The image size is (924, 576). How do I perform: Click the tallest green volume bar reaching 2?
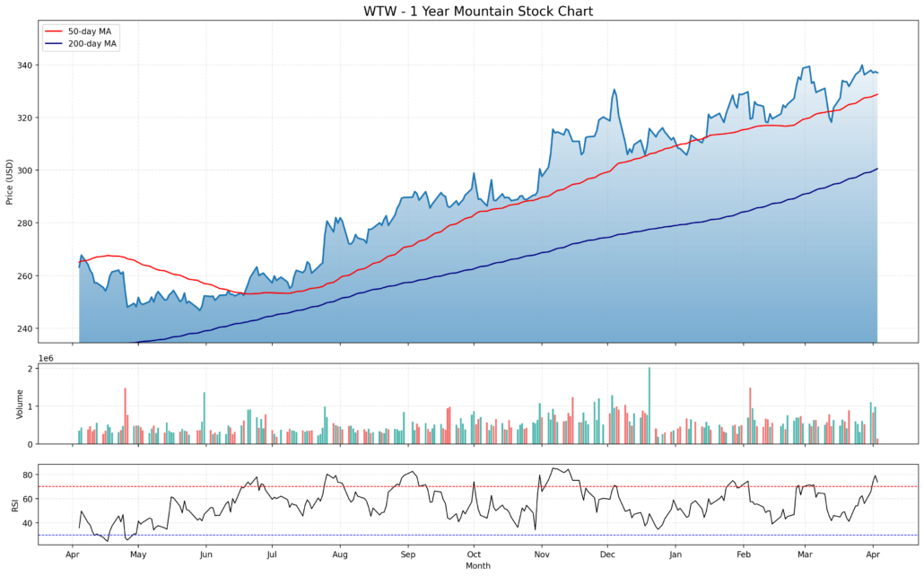pyautogui.click(x=649, y=406)
